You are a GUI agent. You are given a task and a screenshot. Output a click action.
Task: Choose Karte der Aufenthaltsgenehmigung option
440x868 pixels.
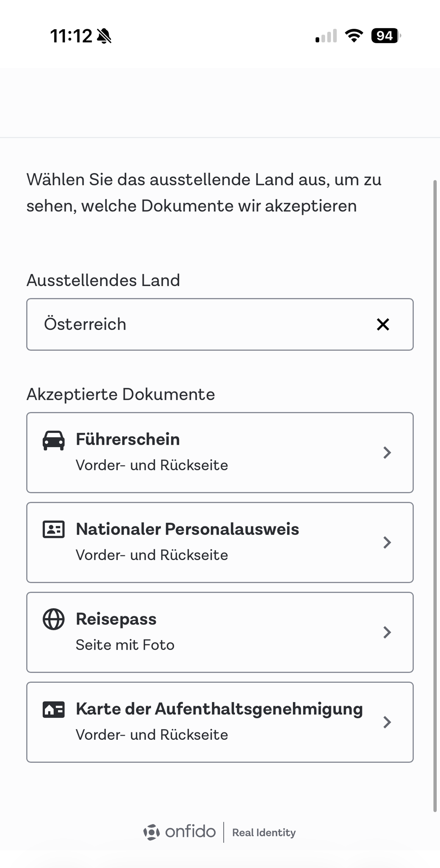point(202,722)
